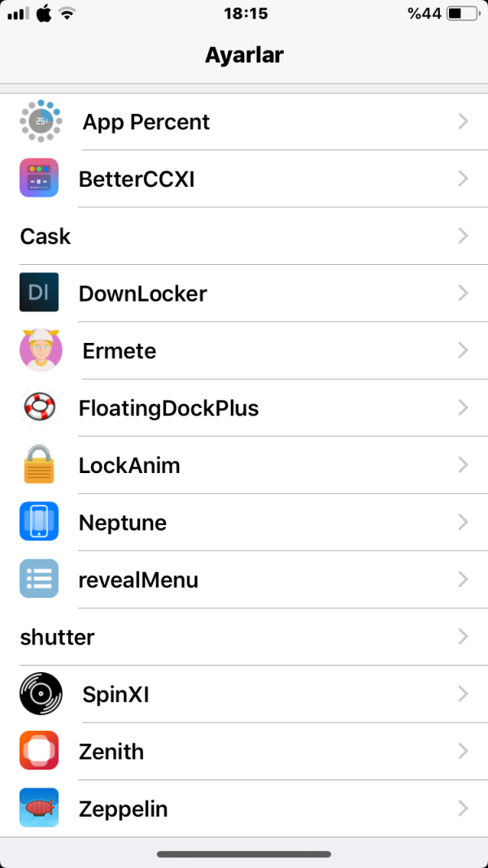The width and height of the screenshot is (488, 868).
Task: Select the revealMenu list entry
Action: 138,580
